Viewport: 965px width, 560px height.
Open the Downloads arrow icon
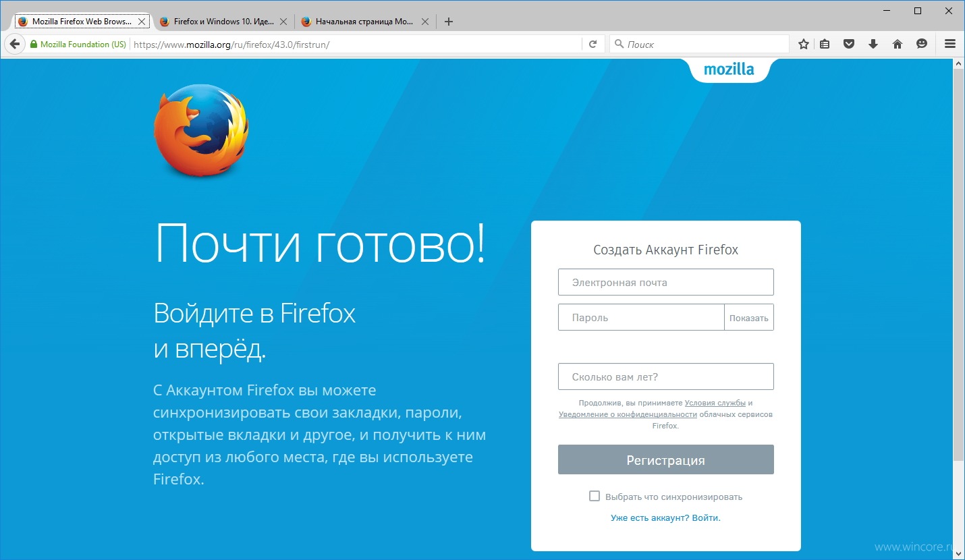[873, 44]
